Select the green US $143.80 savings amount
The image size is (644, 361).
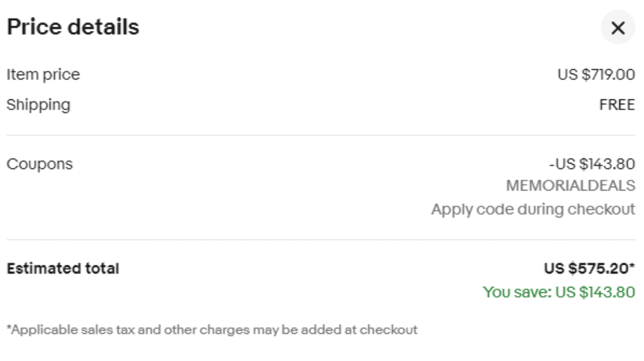(x=595, y=292)
